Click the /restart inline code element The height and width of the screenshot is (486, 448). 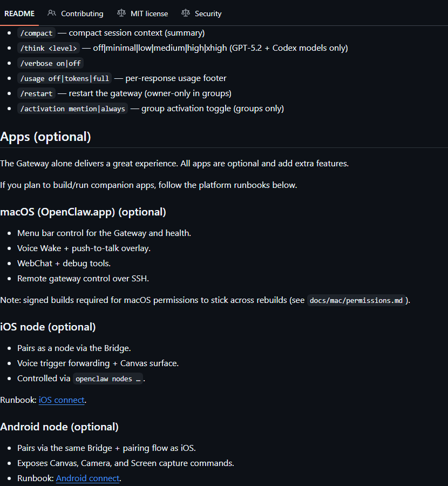[x=36, y=93]
